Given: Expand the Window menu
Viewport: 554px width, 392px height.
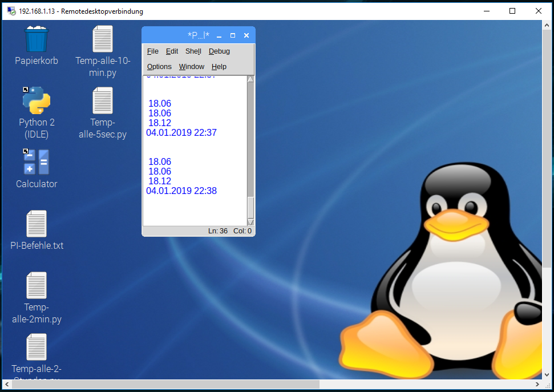Looking at the screenshot, I should point(191,67).
